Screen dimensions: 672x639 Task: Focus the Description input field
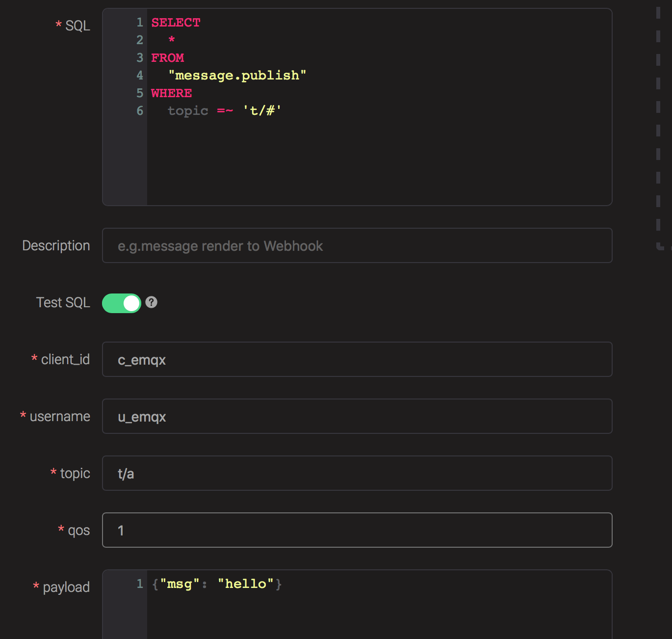[x=357, y=245]
